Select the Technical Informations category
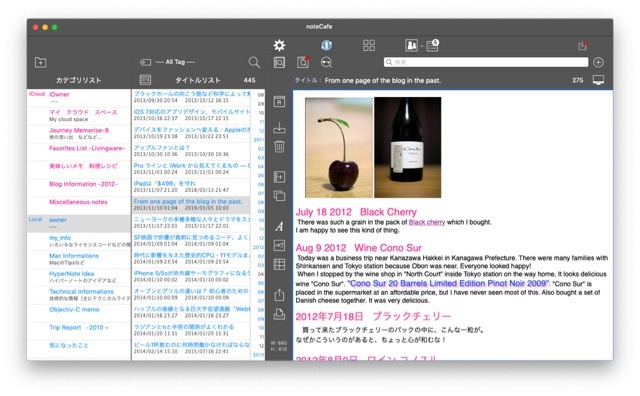Image resolution: width=640 pixels, height=396 pixels. (79, 296)
